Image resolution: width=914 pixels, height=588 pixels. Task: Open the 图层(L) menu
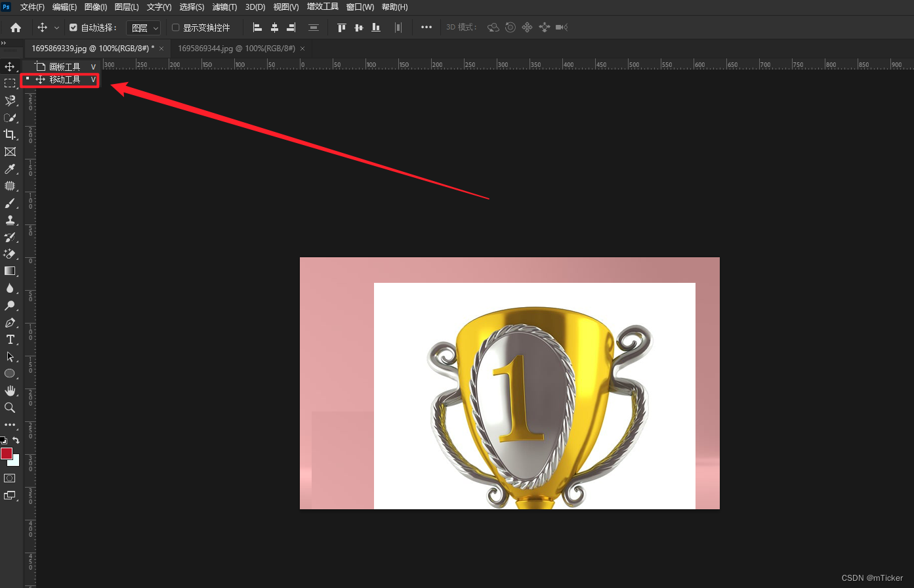(127, 7)
